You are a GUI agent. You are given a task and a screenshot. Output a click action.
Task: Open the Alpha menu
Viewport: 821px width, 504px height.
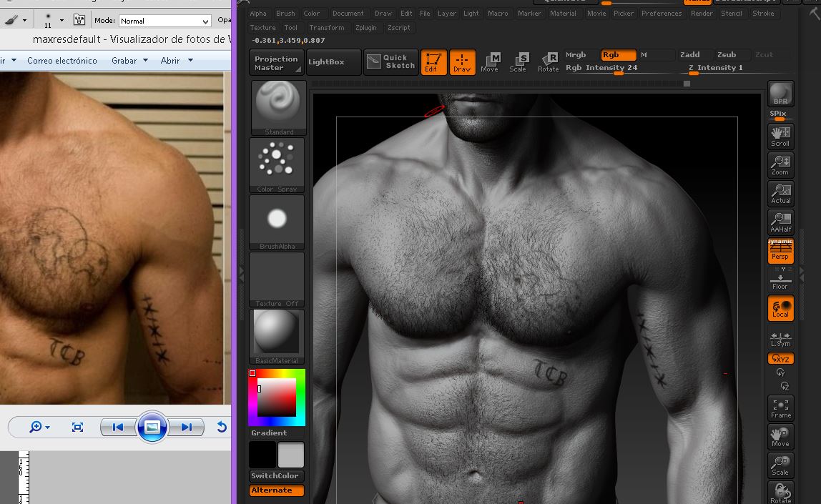pos(258,14)
